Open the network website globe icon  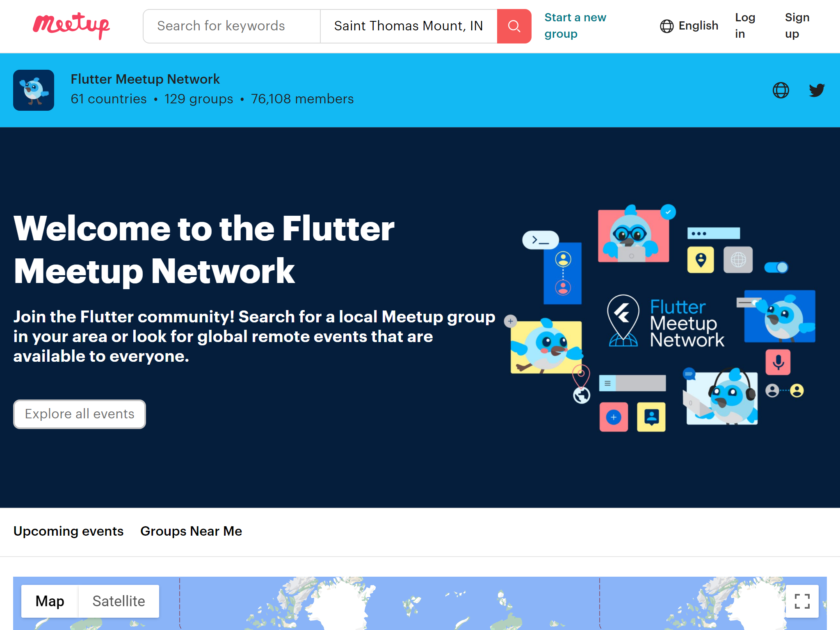coord(781,90)
